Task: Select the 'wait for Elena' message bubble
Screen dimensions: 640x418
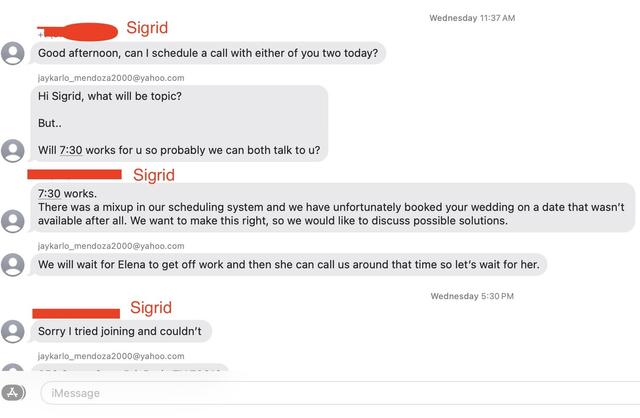Action: (289, 265)
